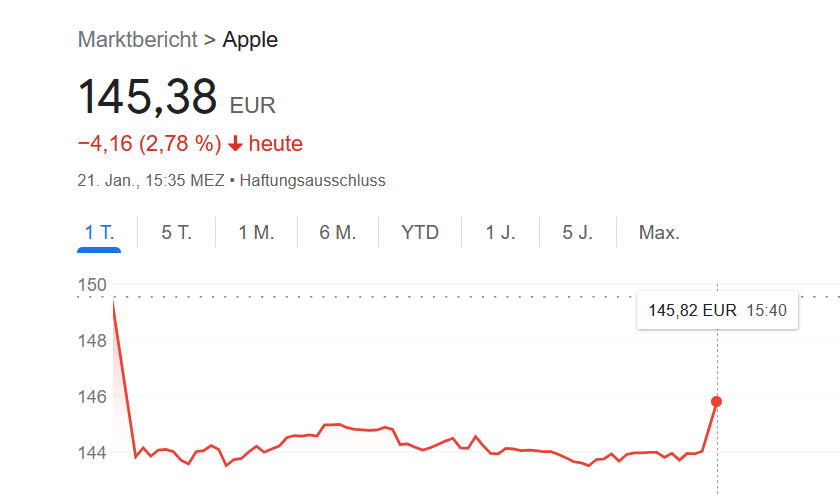Screen dimensions: 840x496
Task: Show the 1 J. chart range
Action: [x=500, y=232]
